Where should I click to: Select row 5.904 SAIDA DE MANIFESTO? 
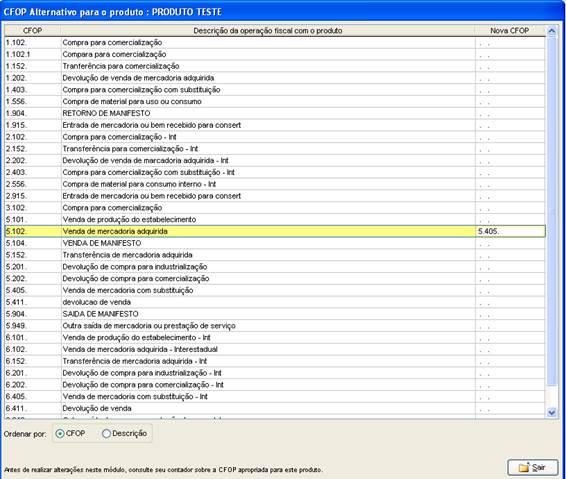[275, 314]
